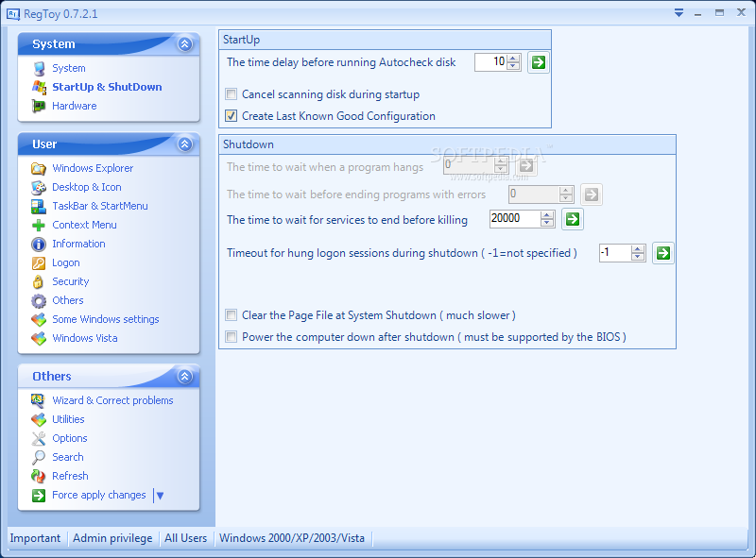Click the Hardware circuit board icon

39,106
